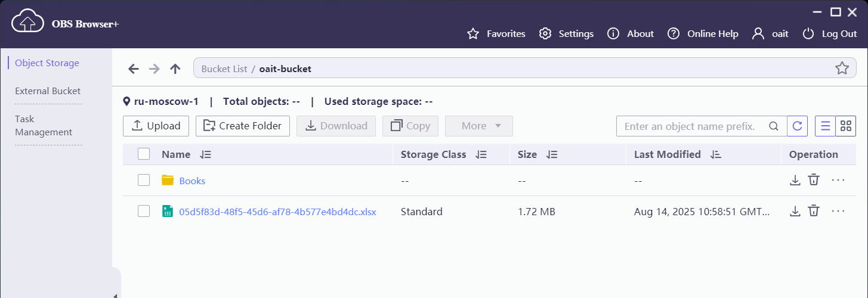Delete the xlsx file

point(814,210)
